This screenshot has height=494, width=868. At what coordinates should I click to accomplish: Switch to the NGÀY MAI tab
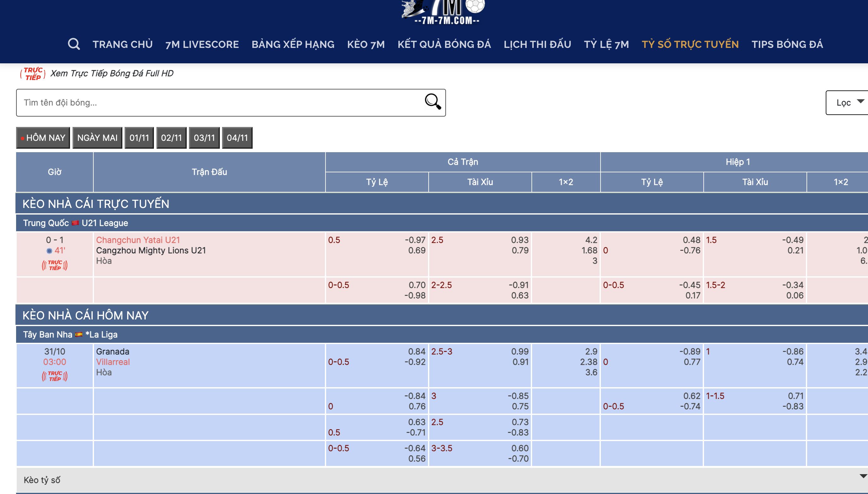tap(97, 138)
